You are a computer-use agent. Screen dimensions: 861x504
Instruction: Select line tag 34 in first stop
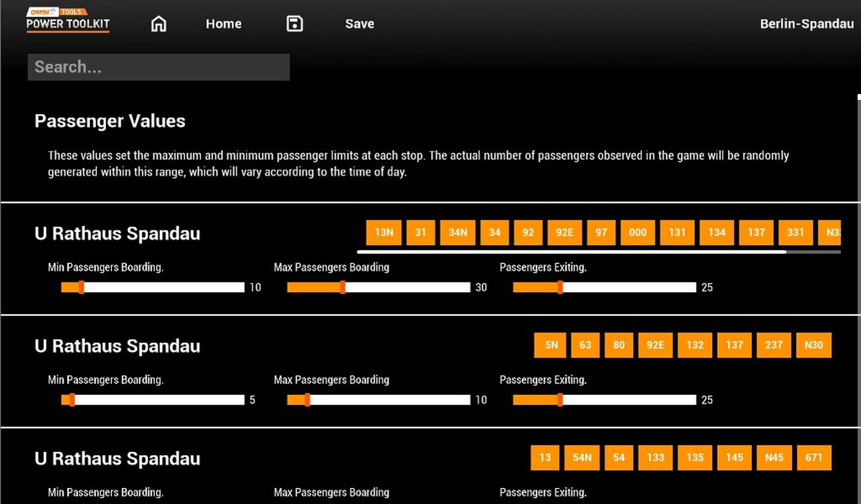495,232
